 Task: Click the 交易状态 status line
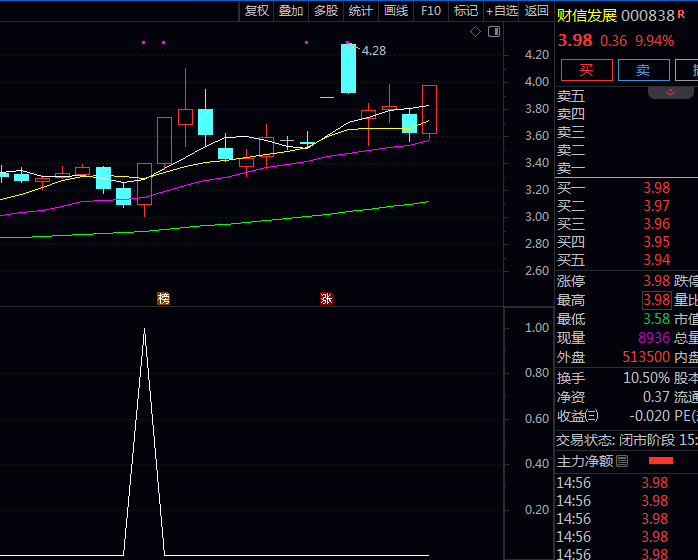627,440
